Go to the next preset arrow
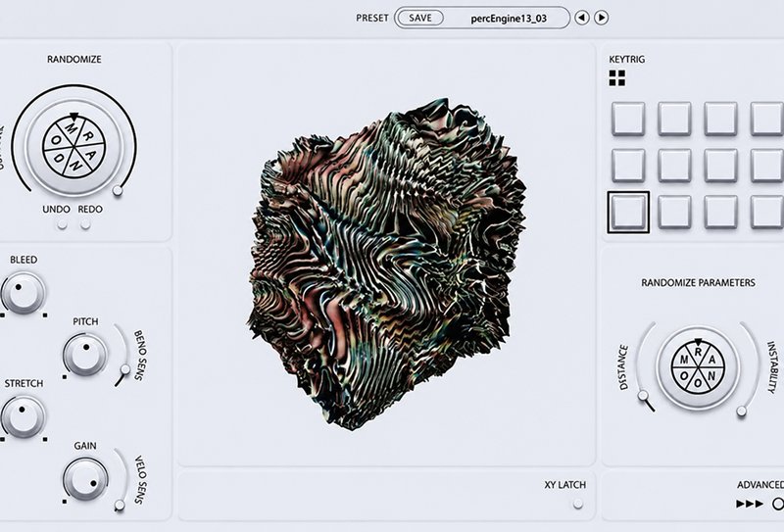The width and height of the screenshot is (784, 532). click(601, 18)
